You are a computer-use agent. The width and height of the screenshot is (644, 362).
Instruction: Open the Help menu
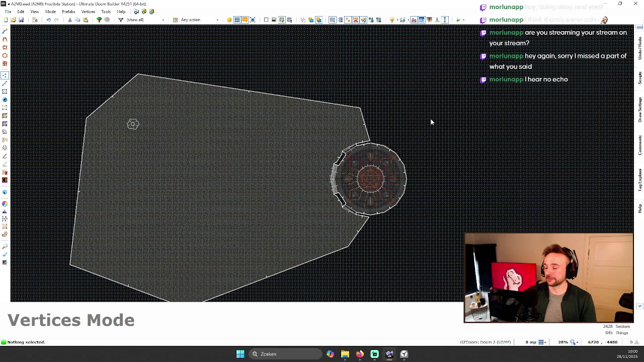(121, 12)
